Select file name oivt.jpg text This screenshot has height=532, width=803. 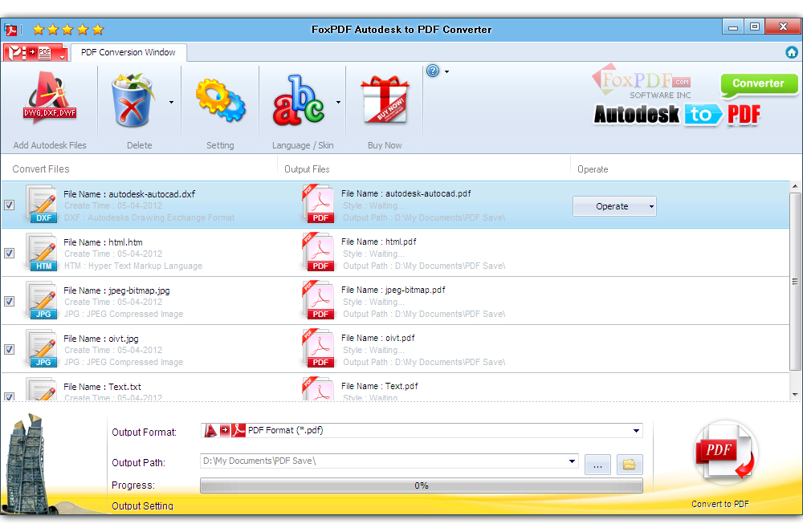124,339
